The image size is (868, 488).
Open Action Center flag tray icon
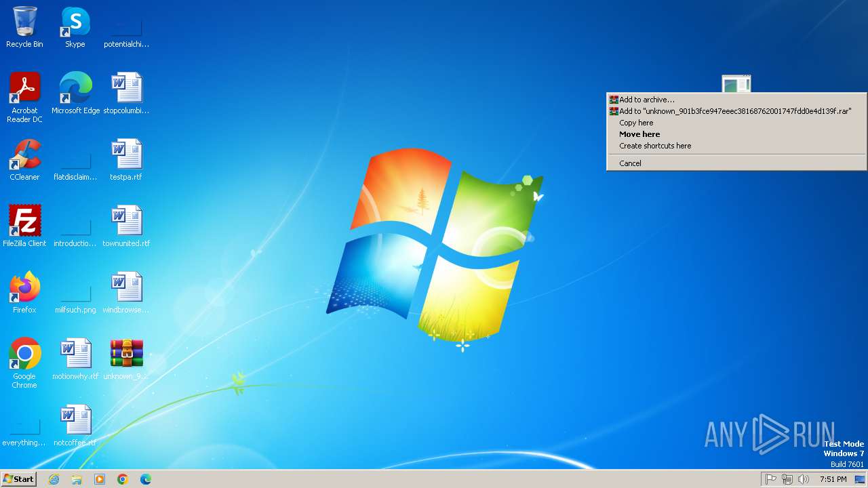pos(771,479)
